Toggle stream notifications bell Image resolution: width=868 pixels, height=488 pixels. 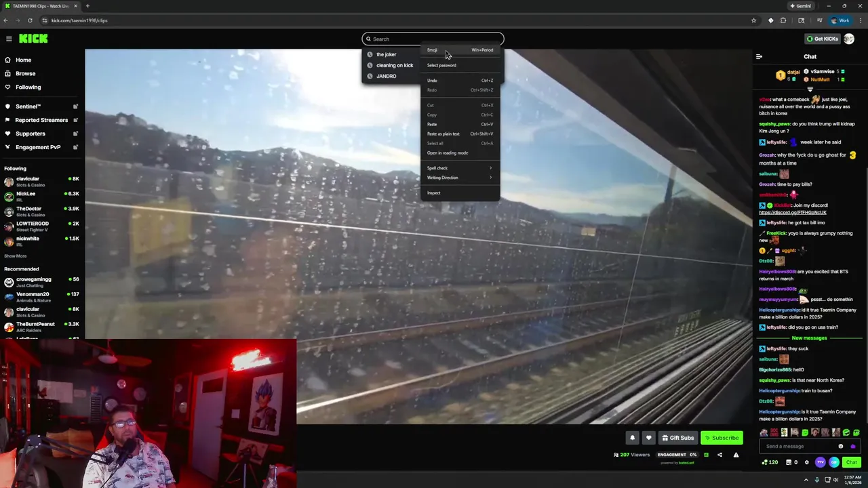[632, 438]
